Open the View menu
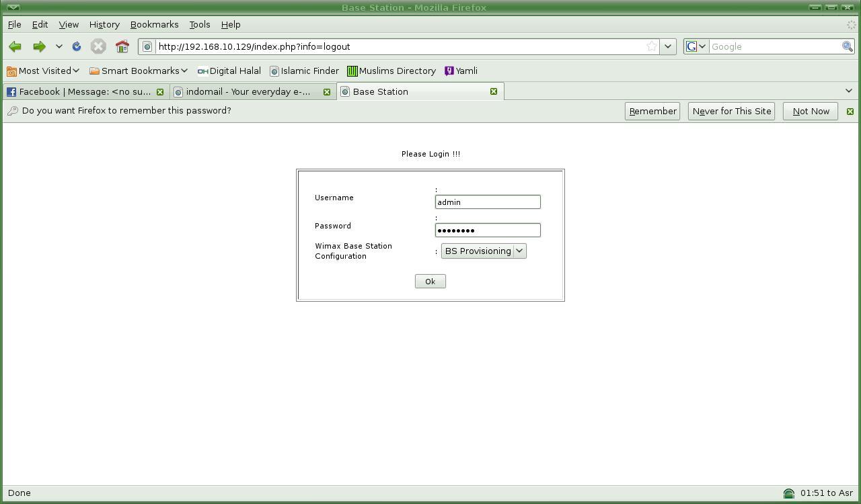The image size is (861, 504). pyautogui.click(x=69, y=24)
